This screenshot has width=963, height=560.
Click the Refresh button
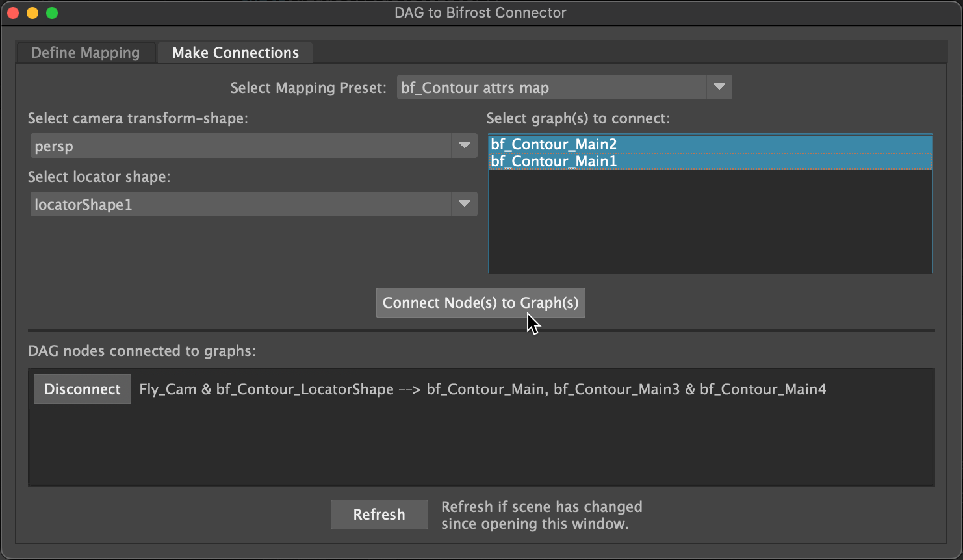379,515
